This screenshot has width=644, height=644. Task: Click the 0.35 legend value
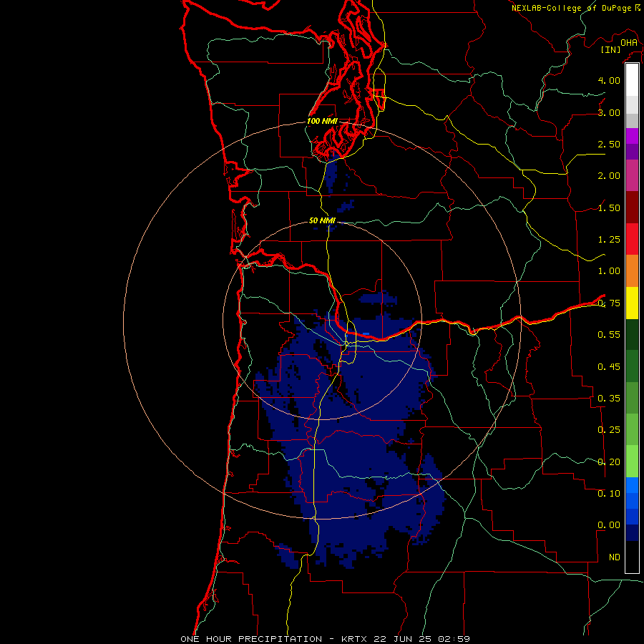pos(609,399)
